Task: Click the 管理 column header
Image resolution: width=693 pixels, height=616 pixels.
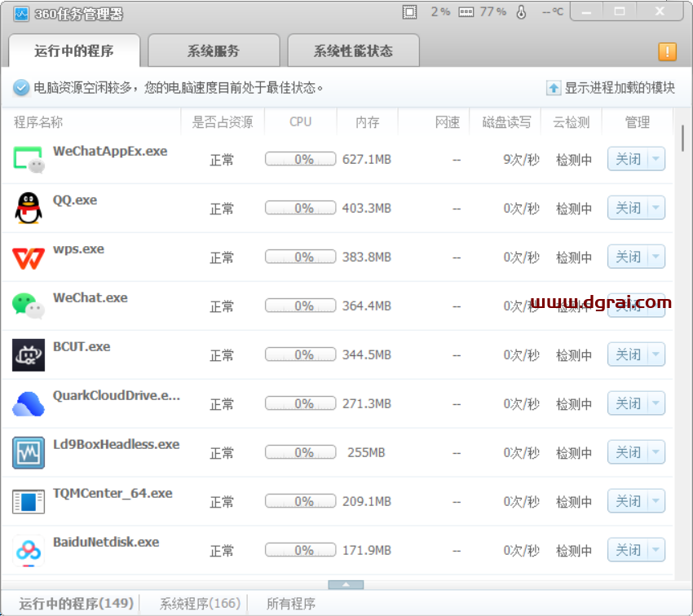Action: 638,122
